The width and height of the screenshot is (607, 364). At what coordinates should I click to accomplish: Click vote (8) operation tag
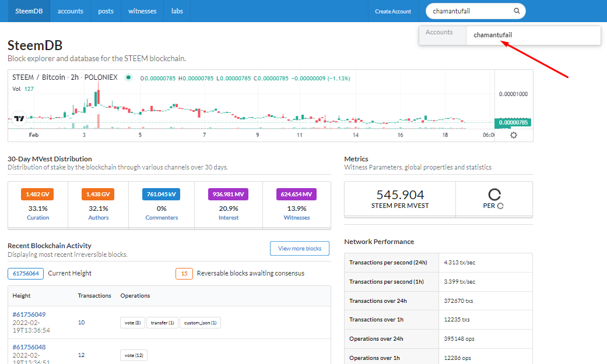(x=132, y=323)
